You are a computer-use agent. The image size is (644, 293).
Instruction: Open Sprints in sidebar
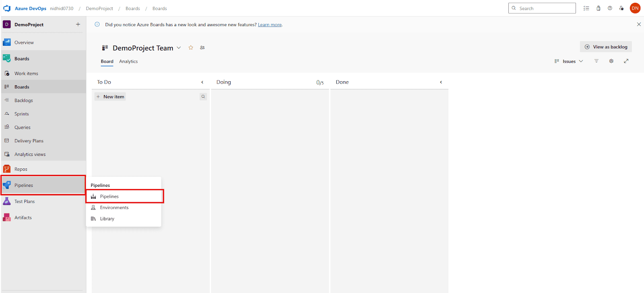click(x=43, y=114)
